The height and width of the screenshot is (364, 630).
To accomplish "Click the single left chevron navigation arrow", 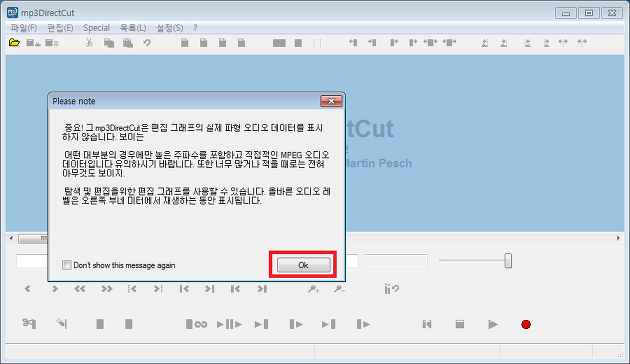I will click(x=27, y=288).
